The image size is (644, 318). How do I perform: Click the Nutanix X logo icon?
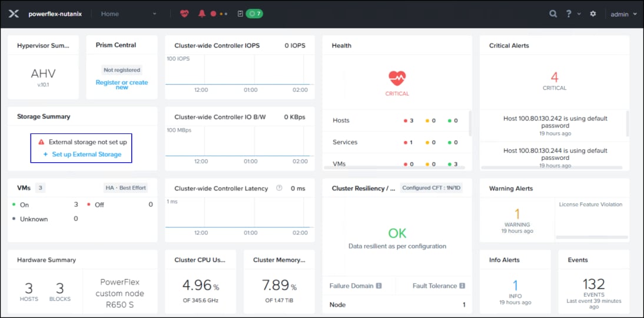pos(14,14)
